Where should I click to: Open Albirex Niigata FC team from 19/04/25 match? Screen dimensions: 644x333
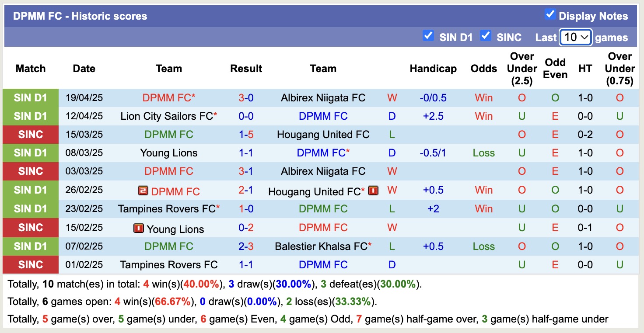(x=323, y=98)
